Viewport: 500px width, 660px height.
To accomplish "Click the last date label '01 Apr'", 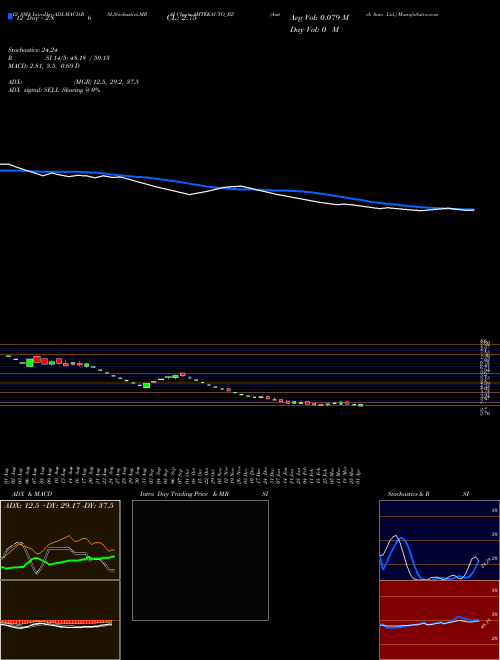I will pos(361,476).
